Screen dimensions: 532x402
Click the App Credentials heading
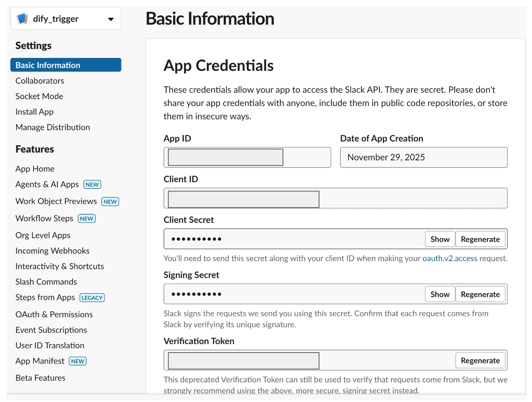218,66
